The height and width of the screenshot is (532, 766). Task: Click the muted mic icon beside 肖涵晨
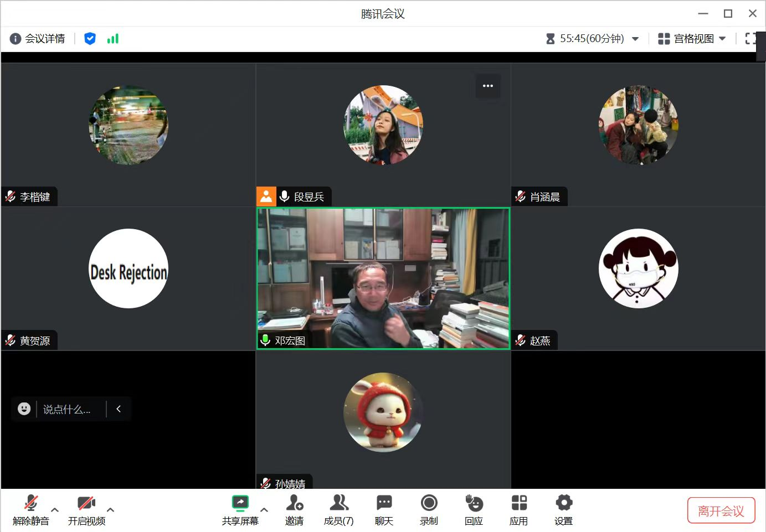(521, 197)
